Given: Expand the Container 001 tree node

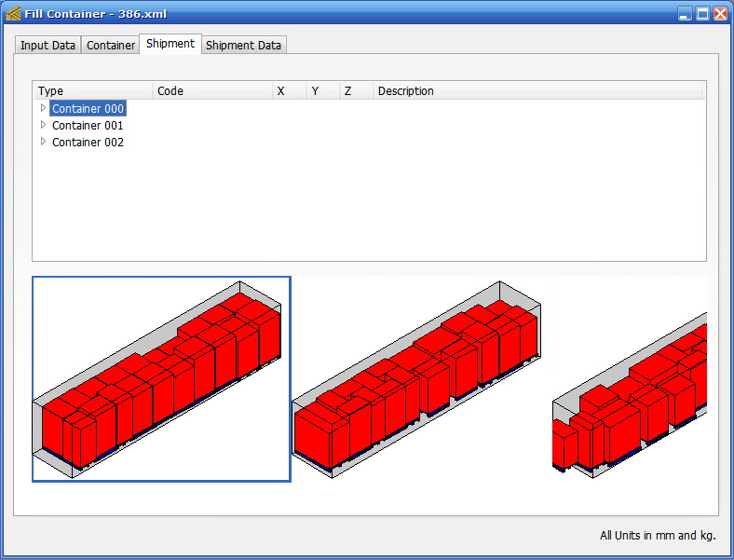Looking at the screenshot, I should pyautogui.click(x=43, y=125).
